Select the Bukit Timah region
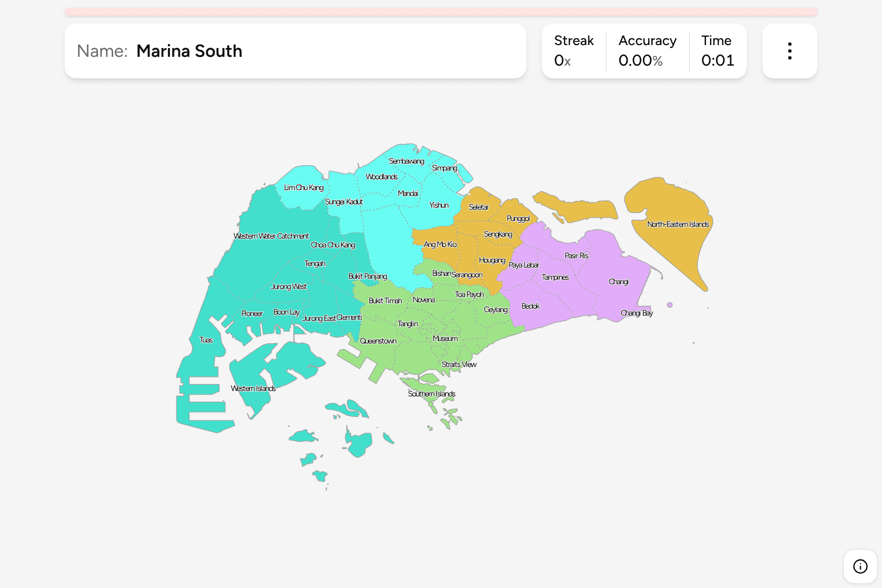The image size is (882, 588). tap(385, 301)
